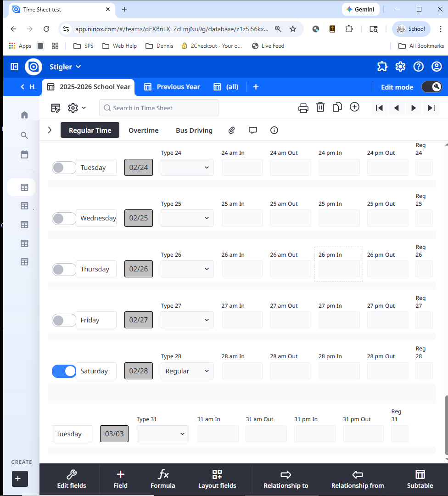The height and width of the screenshot is (496, 448).
Task: Open the Type 26 dropdown
Action: point(187,269)
